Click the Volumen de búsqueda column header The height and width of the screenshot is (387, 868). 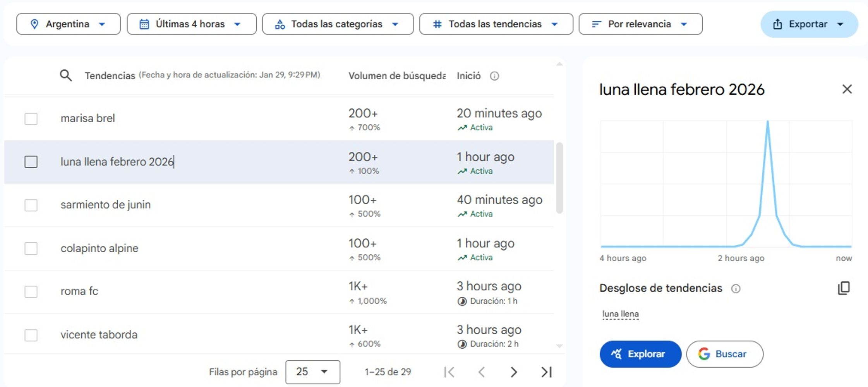(x=397, y=76)
